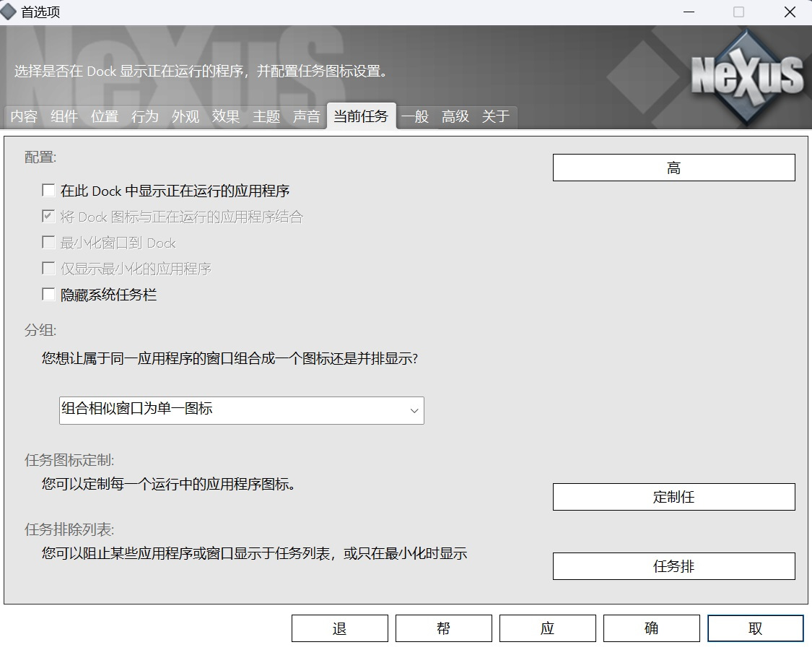Select the 行为 tab

(145, 116)
